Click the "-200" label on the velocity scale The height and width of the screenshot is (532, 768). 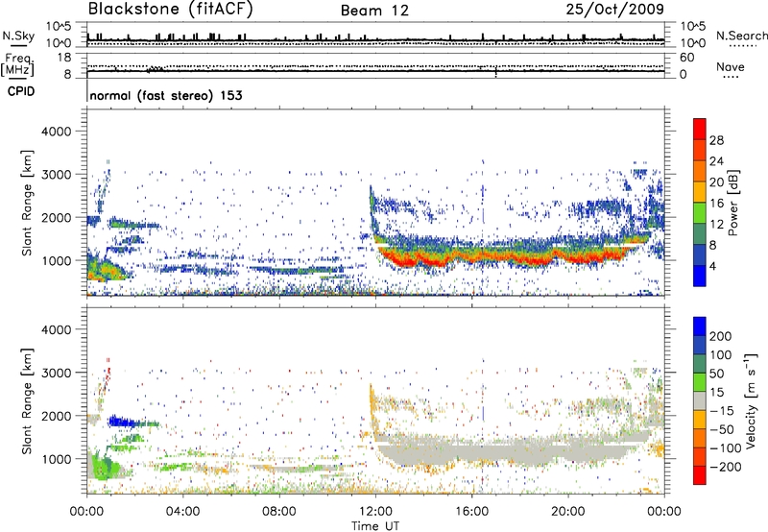pos(725,467)
